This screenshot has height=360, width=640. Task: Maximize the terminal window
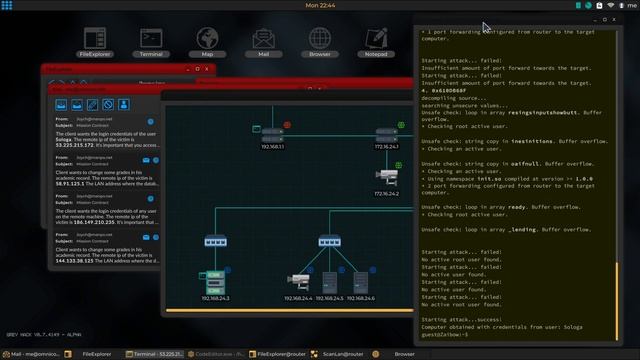[x=604, y=20]
